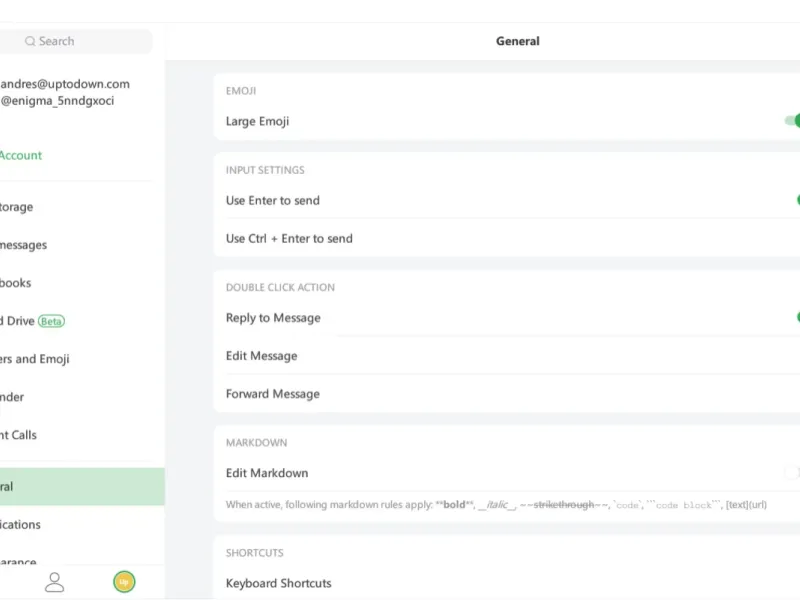This screenshot has height=600, width=800.
Task: Choose Forward Message double click action
Action: point(507,394)
